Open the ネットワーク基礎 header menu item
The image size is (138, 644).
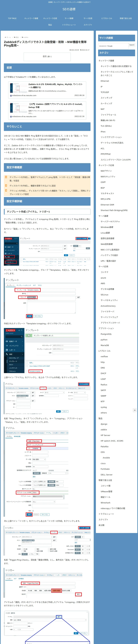click(x=31, y=18)
